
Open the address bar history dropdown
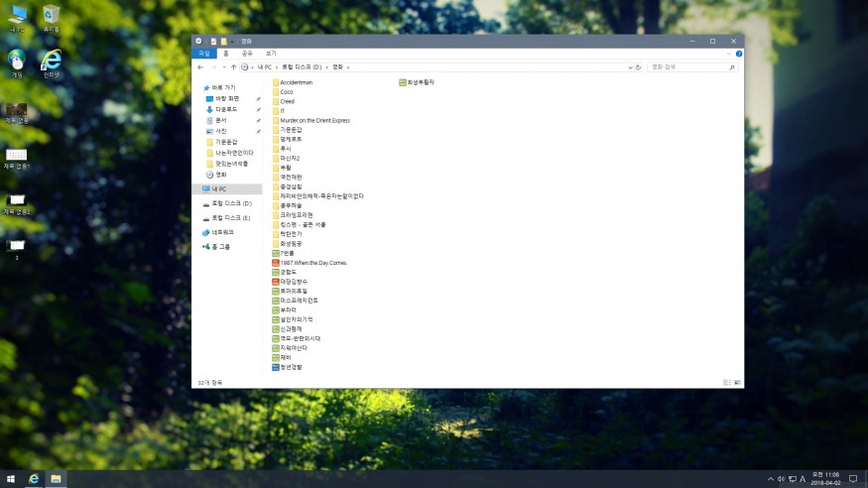click(631, 67)
